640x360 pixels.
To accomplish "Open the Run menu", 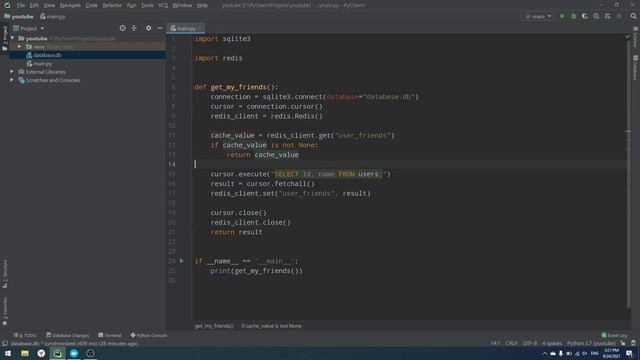I will pos(131,5).
